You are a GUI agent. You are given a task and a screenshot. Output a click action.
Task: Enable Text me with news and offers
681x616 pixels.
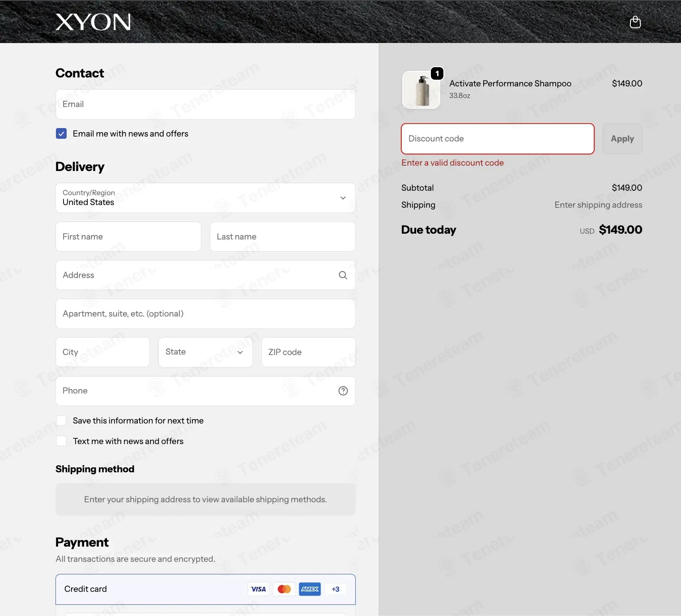pos(61,441)
